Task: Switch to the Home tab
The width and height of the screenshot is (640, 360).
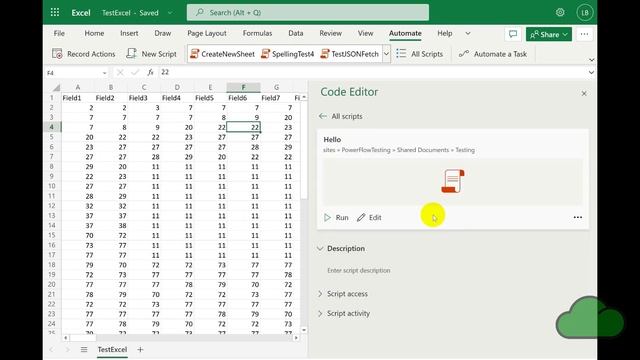Action: (x=94, y=33)
